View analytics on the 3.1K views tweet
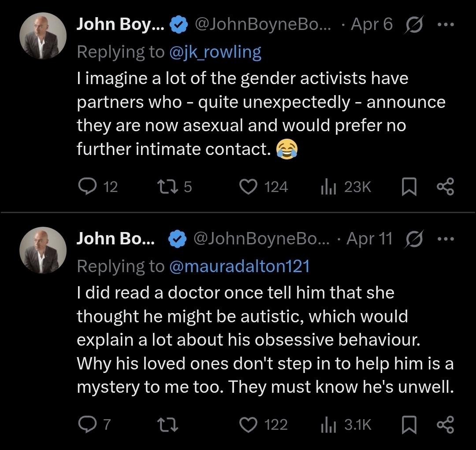Screen dimensions: 476x450 (x=328, y=425)
